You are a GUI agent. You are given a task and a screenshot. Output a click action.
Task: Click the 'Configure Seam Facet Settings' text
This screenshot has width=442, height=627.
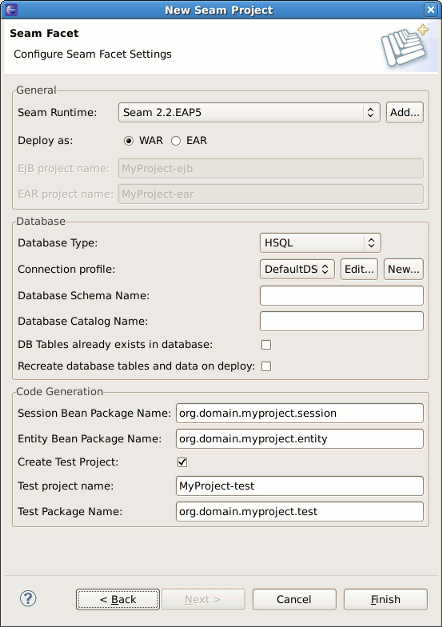coord(92,54)
